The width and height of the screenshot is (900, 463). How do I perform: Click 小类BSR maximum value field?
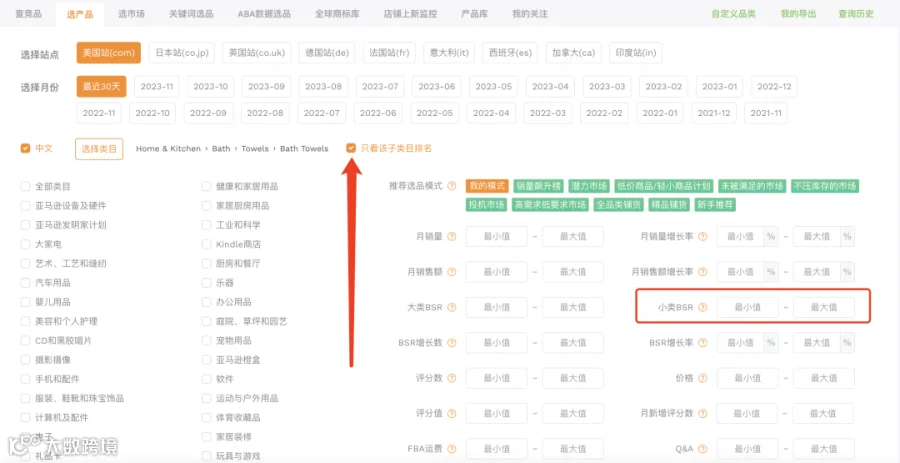824,308
